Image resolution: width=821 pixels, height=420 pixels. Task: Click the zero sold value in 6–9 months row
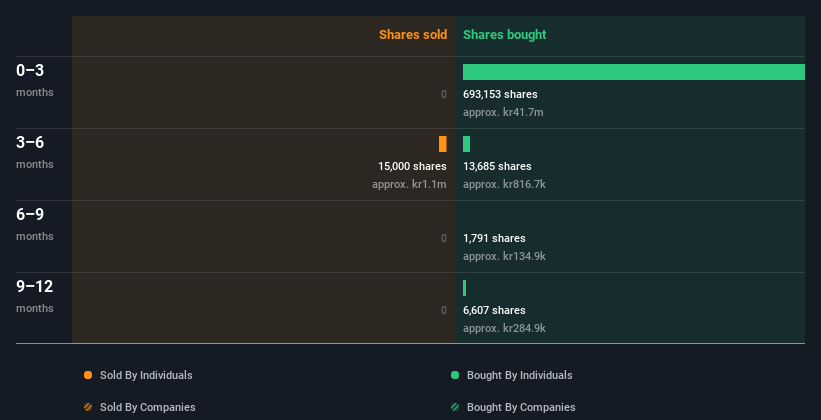tap(444, 238)
